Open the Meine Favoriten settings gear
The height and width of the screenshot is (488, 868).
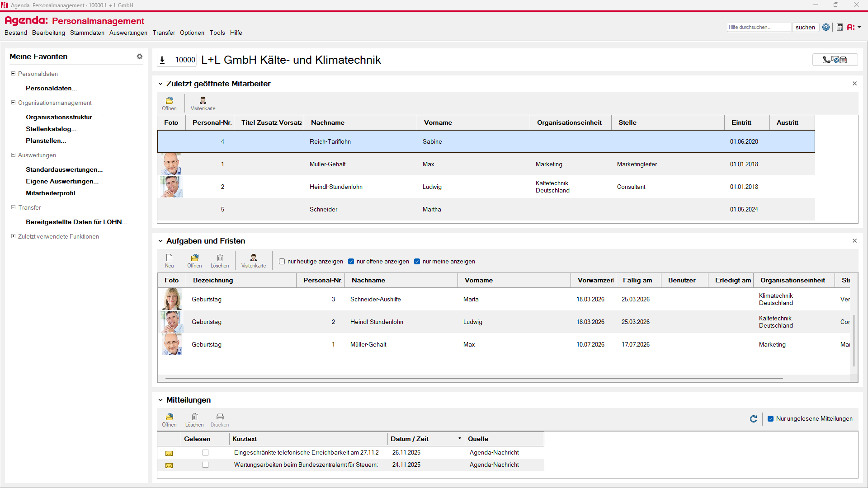click(x=140, y=56)
